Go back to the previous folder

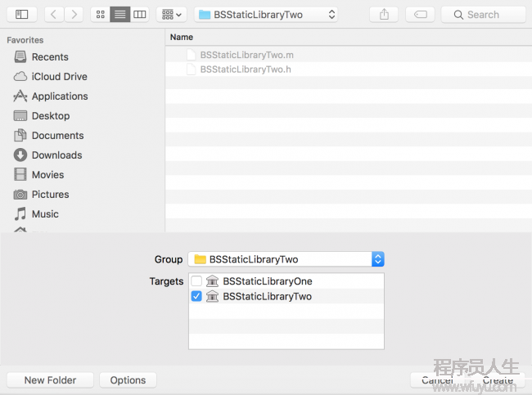click(x=53, y=15)
